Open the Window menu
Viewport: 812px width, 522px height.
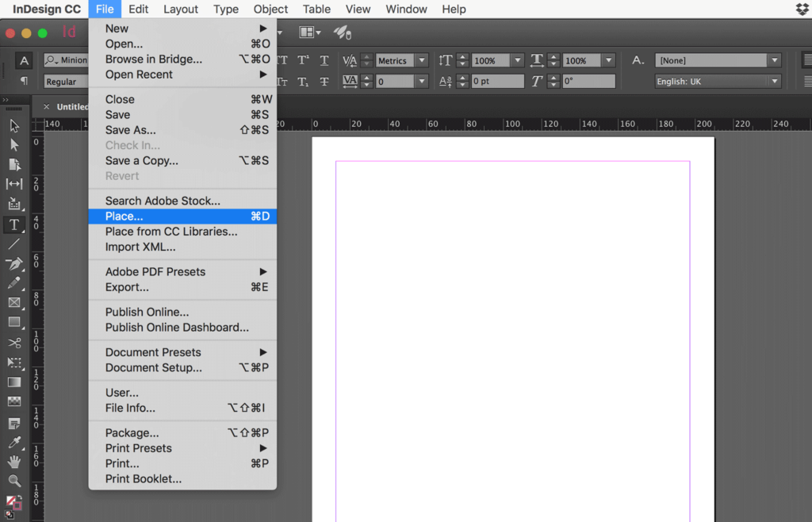[x=406, y=9]
